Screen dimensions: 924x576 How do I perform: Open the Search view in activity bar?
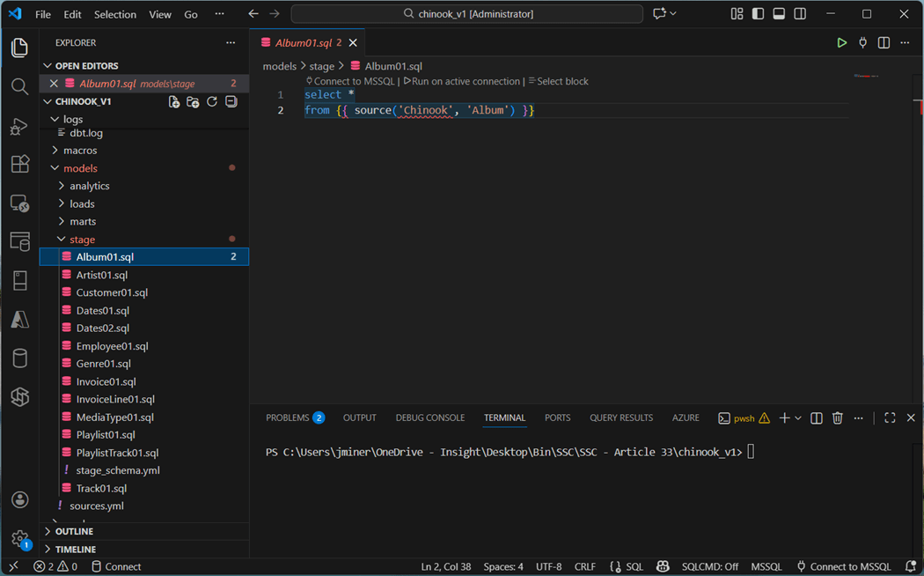click(x=19, y=86)
